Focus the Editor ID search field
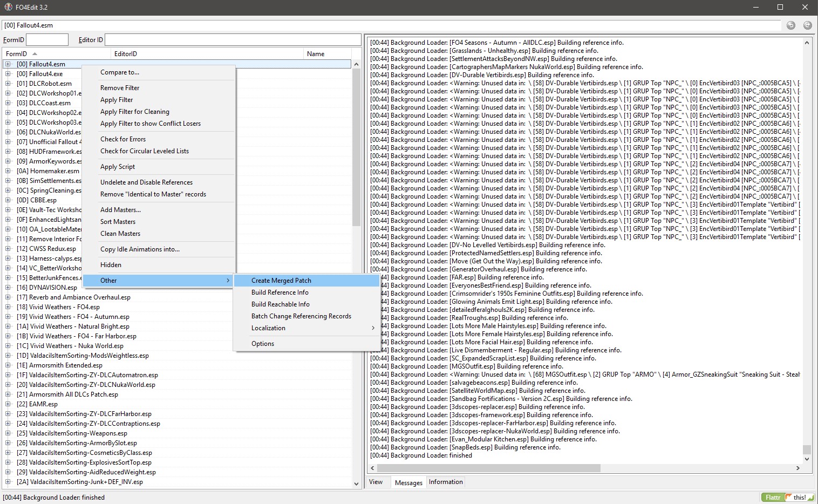The image size is (818, 504). pos(233,39)
